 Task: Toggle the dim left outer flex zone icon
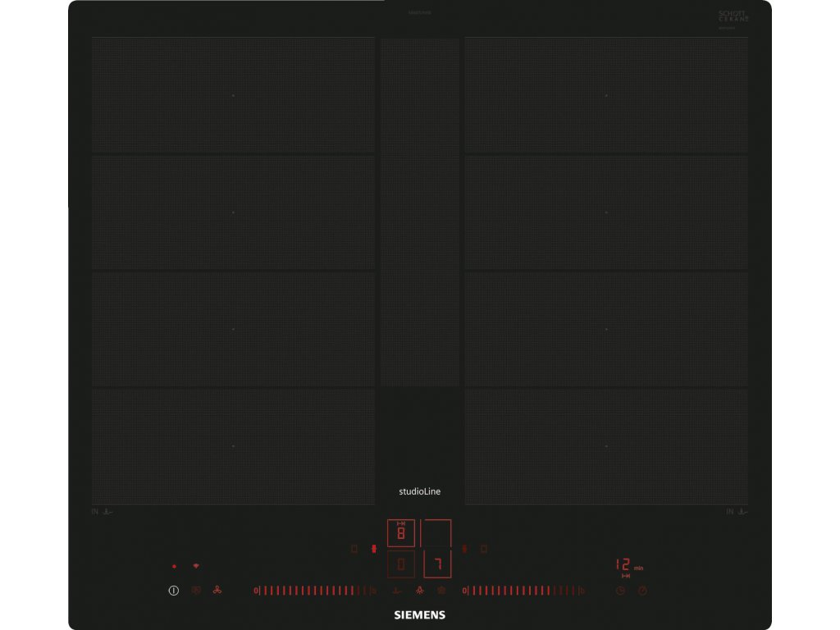[x=354, y=549]
